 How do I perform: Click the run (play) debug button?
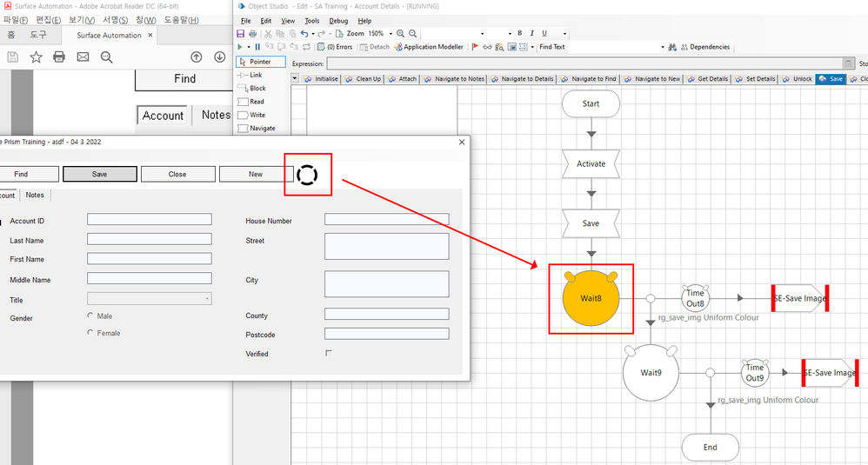(241, 47)
